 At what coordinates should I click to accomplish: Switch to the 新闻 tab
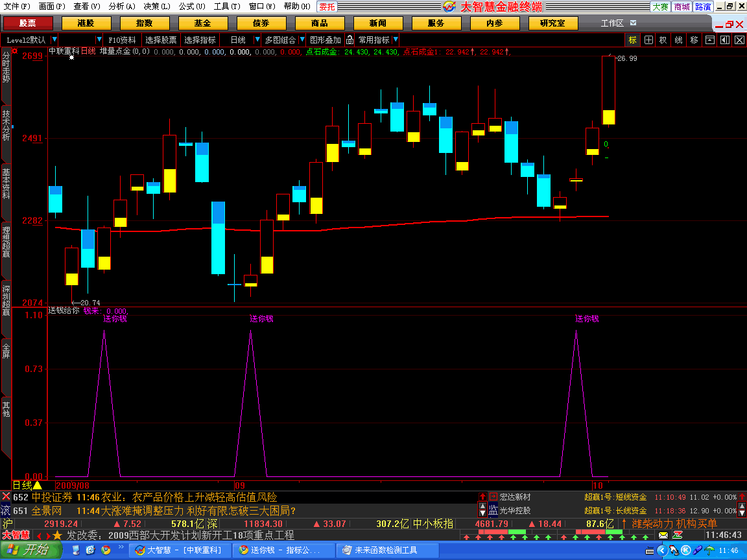(378, 23)
